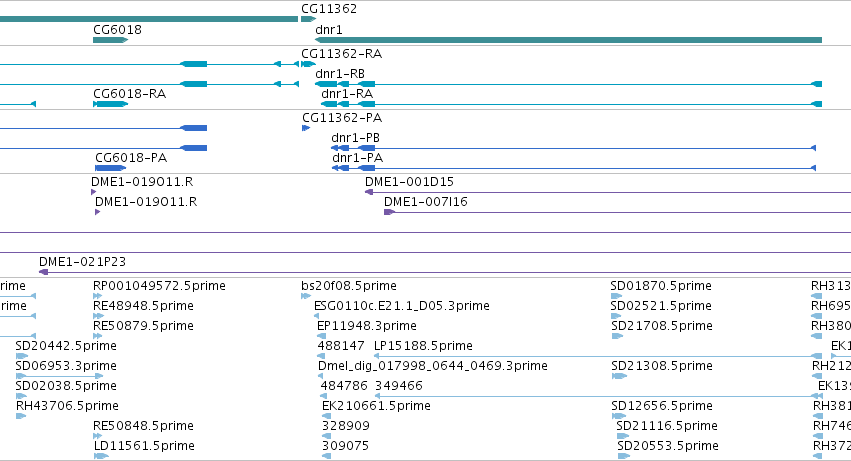This screenshot has height=461, width=851.
Task: Select the RE50879.5prime EST label
Action: point(143,326)
